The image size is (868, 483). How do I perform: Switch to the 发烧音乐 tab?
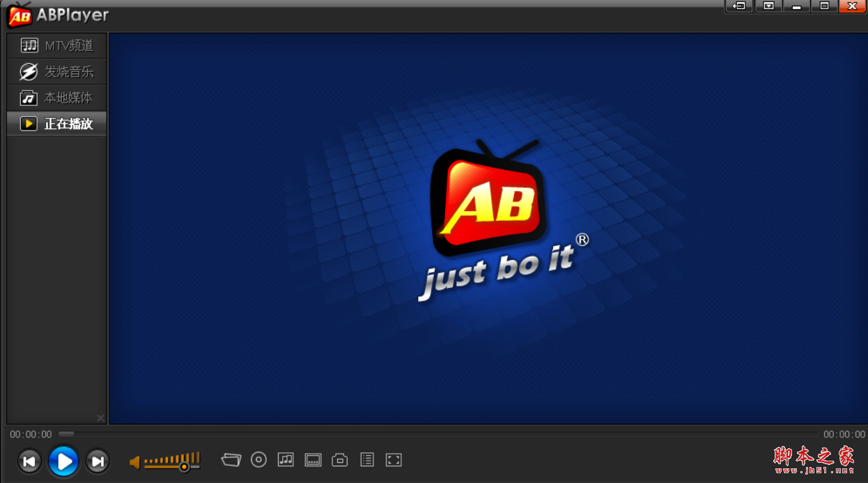tap(56, 71)
